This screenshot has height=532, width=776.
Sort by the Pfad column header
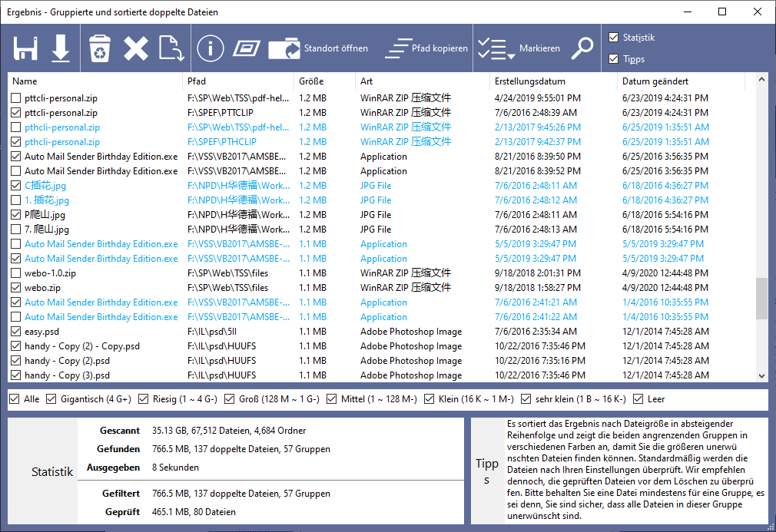click(238, 81)
